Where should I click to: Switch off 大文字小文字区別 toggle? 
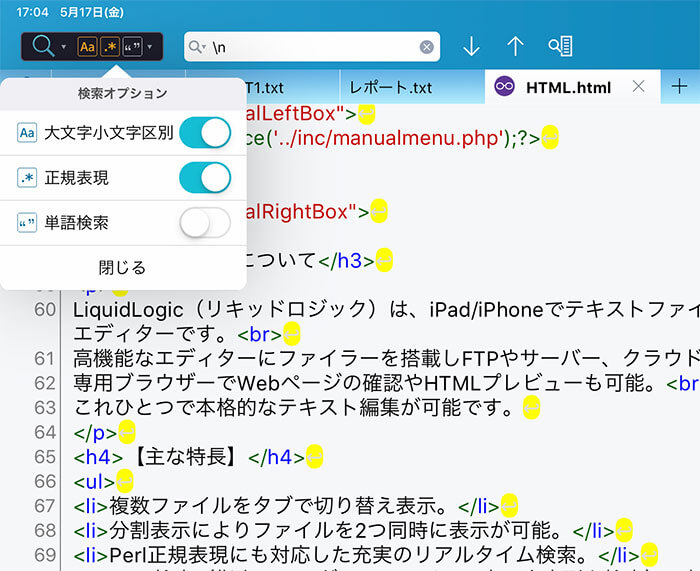[205, 133]
